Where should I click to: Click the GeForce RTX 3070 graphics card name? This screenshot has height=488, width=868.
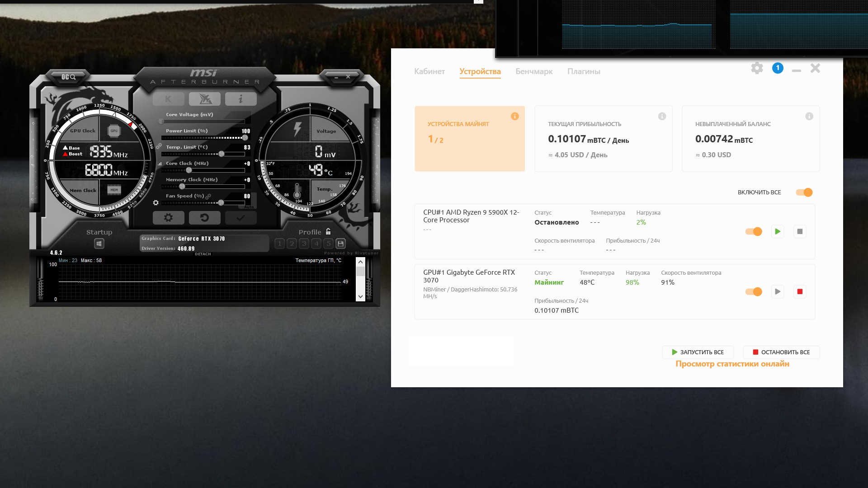coord(201,239)
